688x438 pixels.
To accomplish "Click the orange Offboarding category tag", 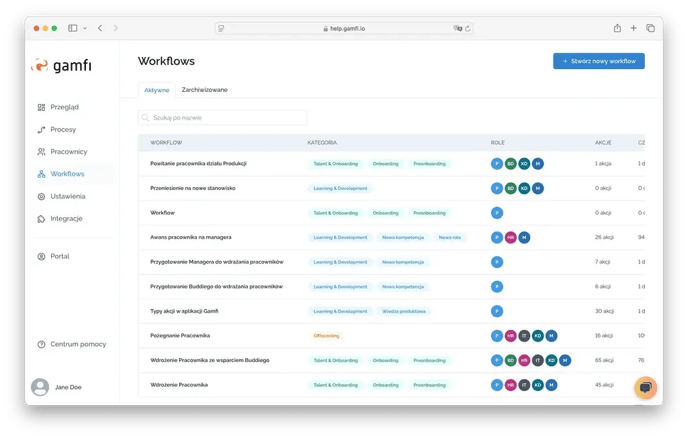I will [327, 335].
